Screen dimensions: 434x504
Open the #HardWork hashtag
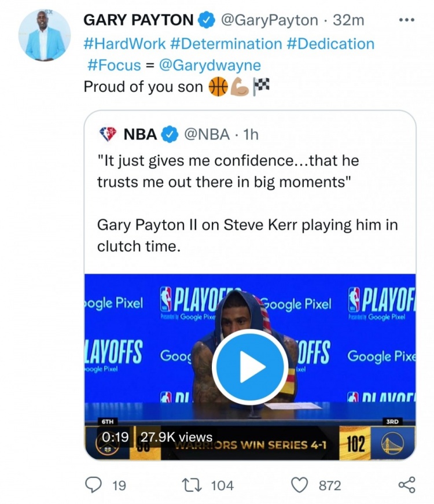click(x=119, y=43)
